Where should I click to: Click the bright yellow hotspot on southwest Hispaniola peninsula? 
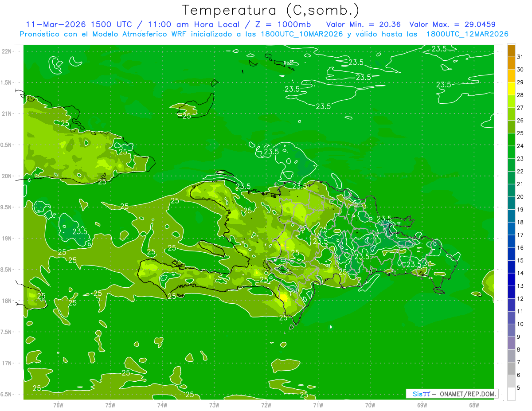(x=283, y=297)
